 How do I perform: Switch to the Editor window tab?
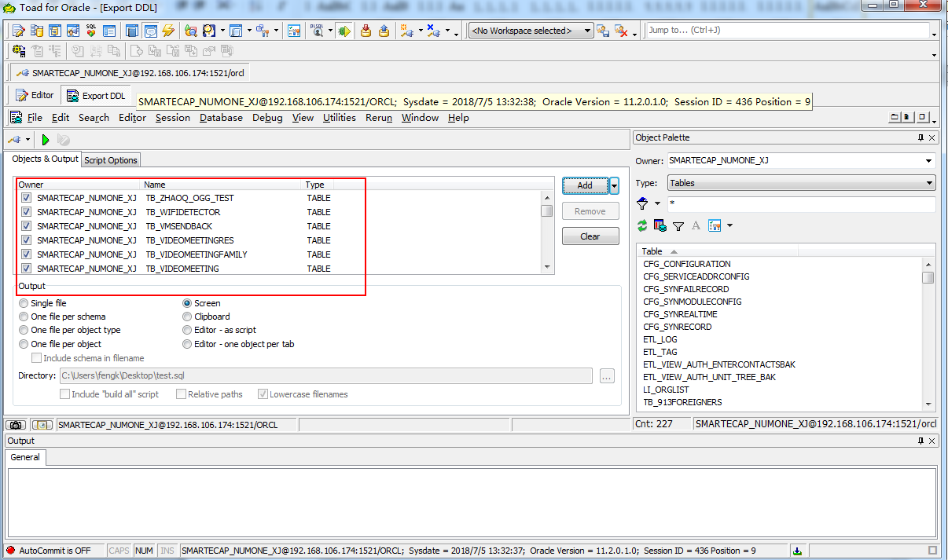(x=35, y=95)
